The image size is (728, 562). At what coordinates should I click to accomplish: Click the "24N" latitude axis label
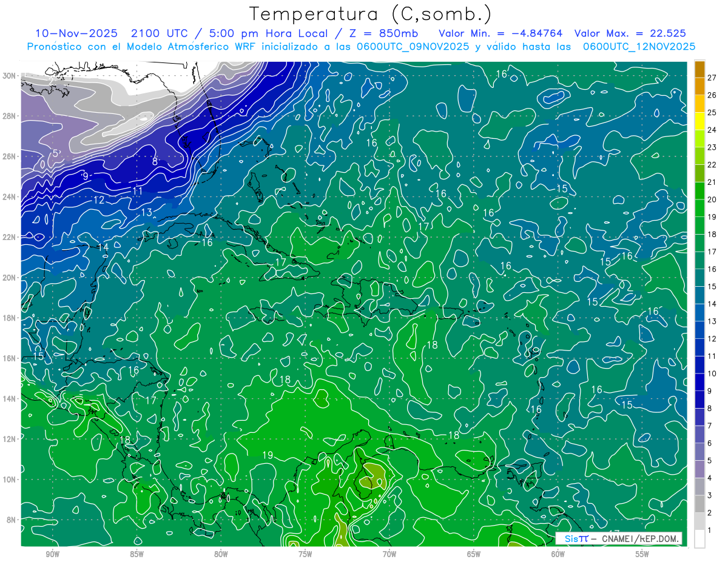pos(9,196)
